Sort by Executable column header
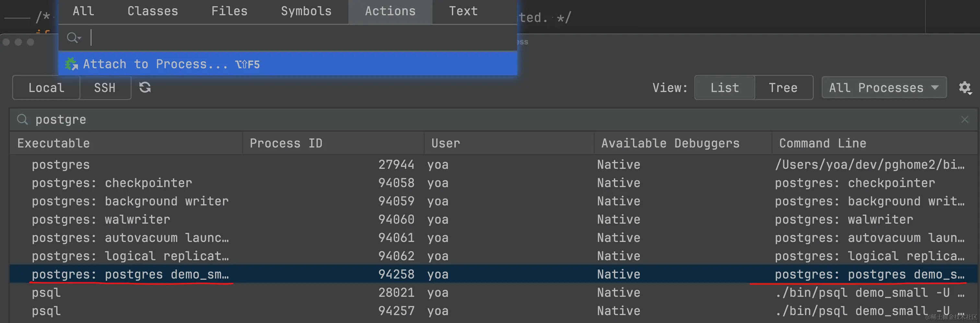The width and height of the screenshot is (980, 323). (53, 143)
